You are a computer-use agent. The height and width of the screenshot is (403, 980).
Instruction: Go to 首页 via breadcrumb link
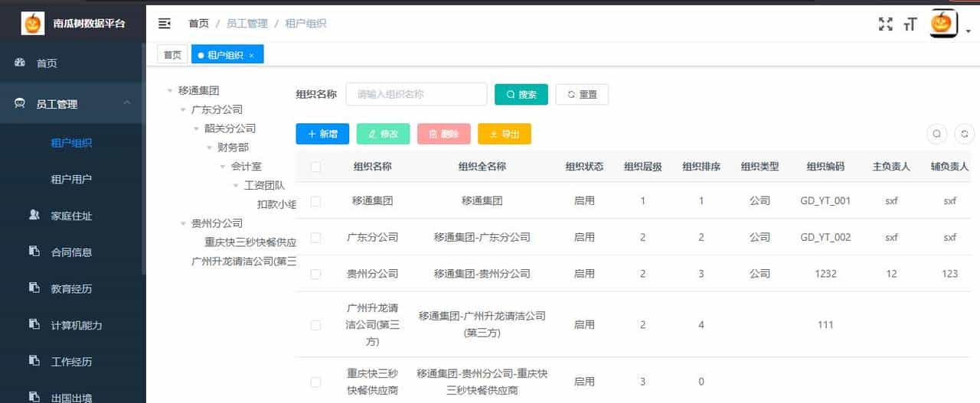(x=199, y=24)
